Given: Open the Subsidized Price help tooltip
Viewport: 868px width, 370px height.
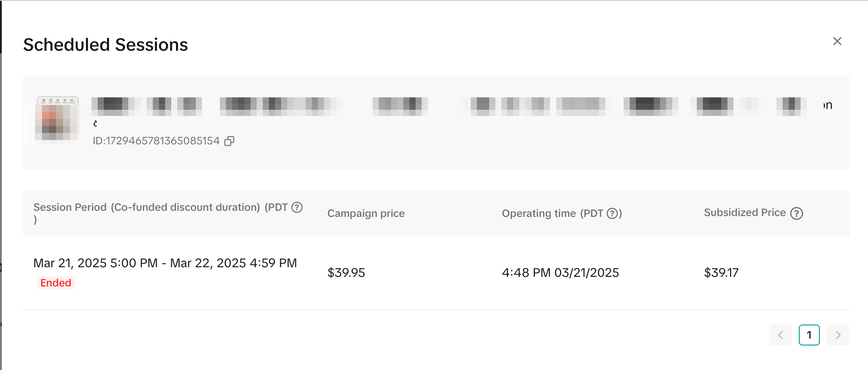Looking at the screenshot, I should click(797, 213).
